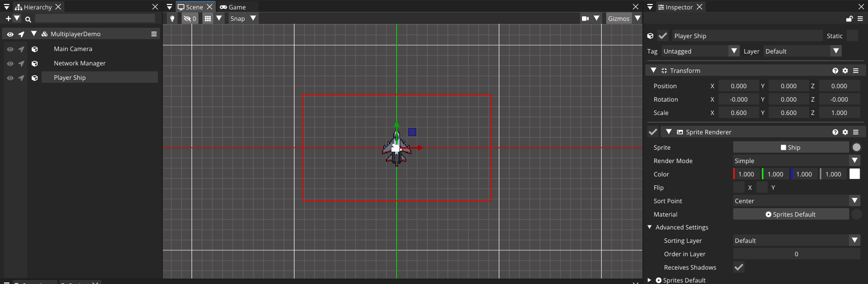The image size is (868, 284).
Task: Open the Sorting Layer dropdown
Action: coord(797,240)
